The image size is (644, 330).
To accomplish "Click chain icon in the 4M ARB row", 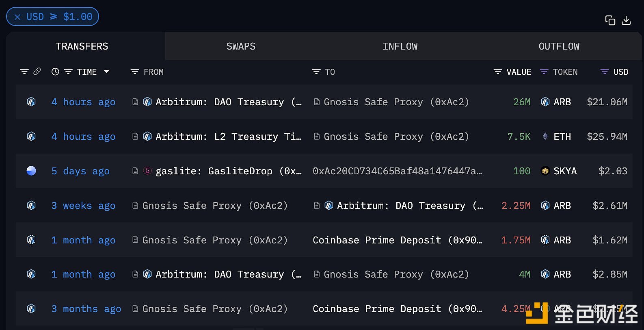I will pos(31,274).
